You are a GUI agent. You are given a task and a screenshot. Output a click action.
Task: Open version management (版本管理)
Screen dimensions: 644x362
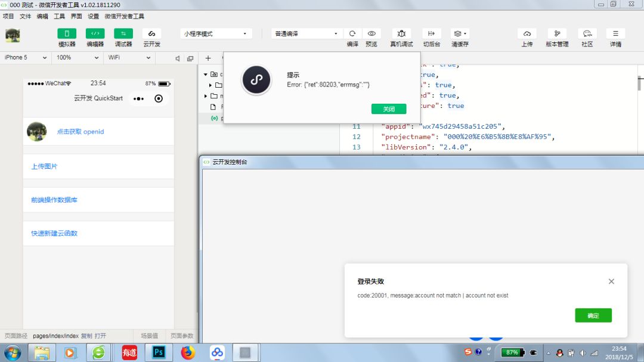click(x=557, y=33)
